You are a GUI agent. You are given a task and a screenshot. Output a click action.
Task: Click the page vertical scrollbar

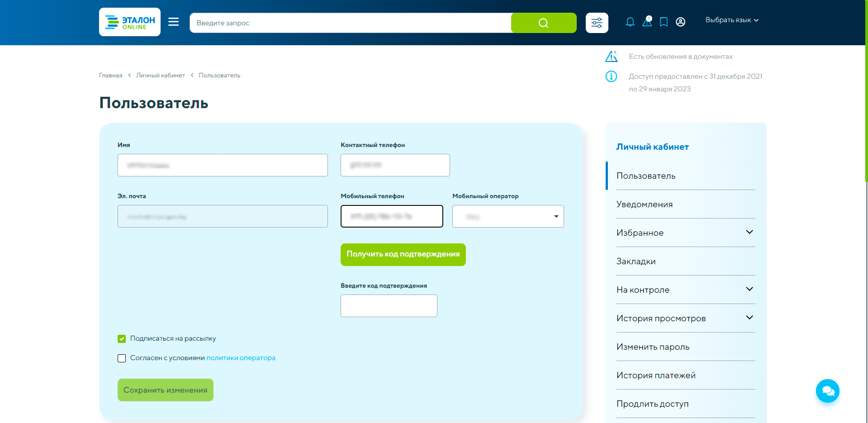coord(866,90)
